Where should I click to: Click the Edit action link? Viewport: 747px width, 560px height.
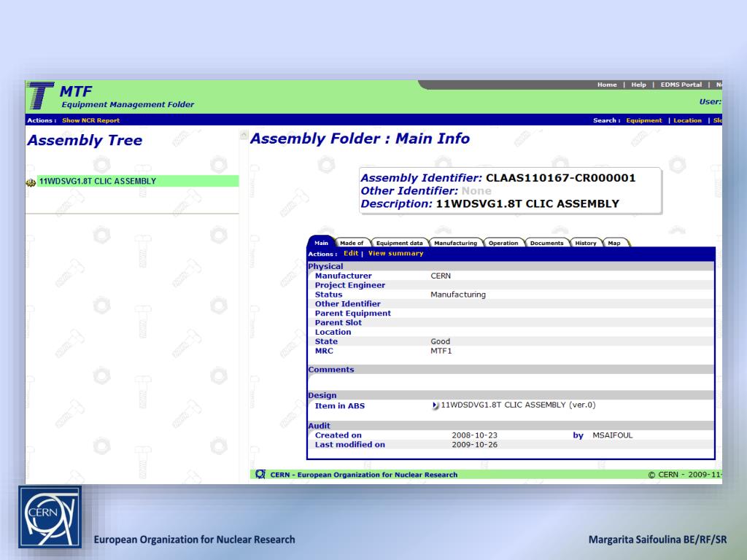click(x=351, y=253)
